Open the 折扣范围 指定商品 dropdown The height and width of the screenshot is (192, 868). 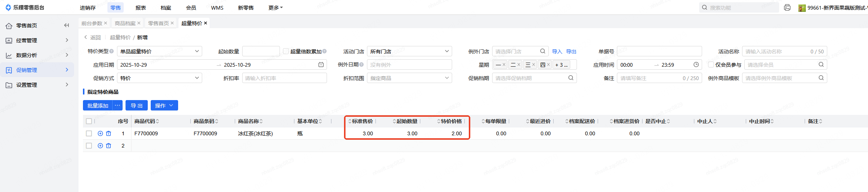pos(410,78)
